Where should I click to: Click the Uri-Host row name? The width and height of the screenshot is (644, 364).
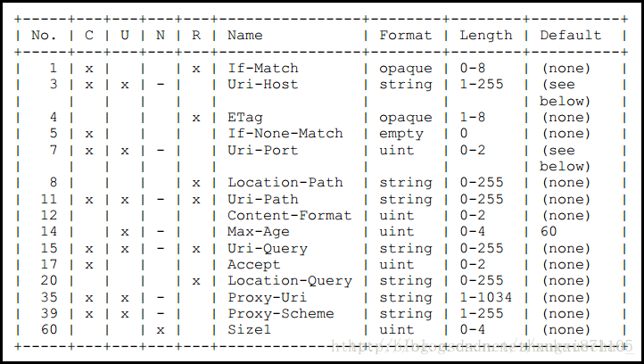pyautogui.click(x=263, y=85)
